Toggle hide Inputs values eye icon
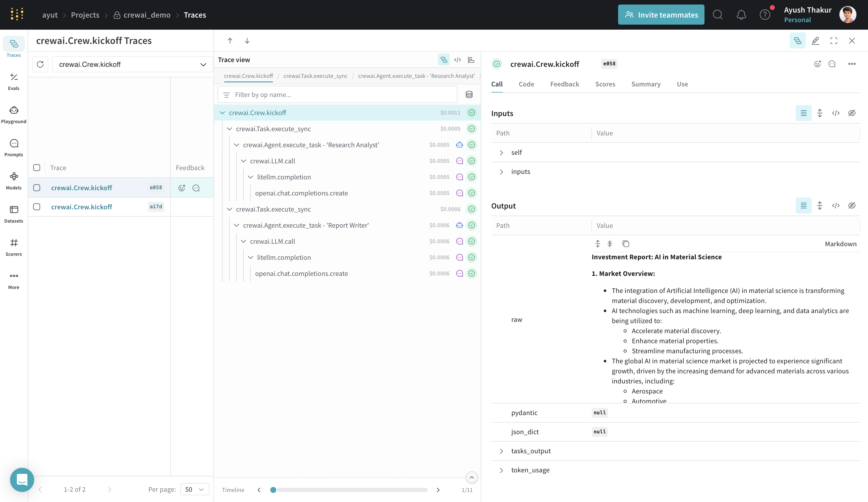 (x=851, y=113)
